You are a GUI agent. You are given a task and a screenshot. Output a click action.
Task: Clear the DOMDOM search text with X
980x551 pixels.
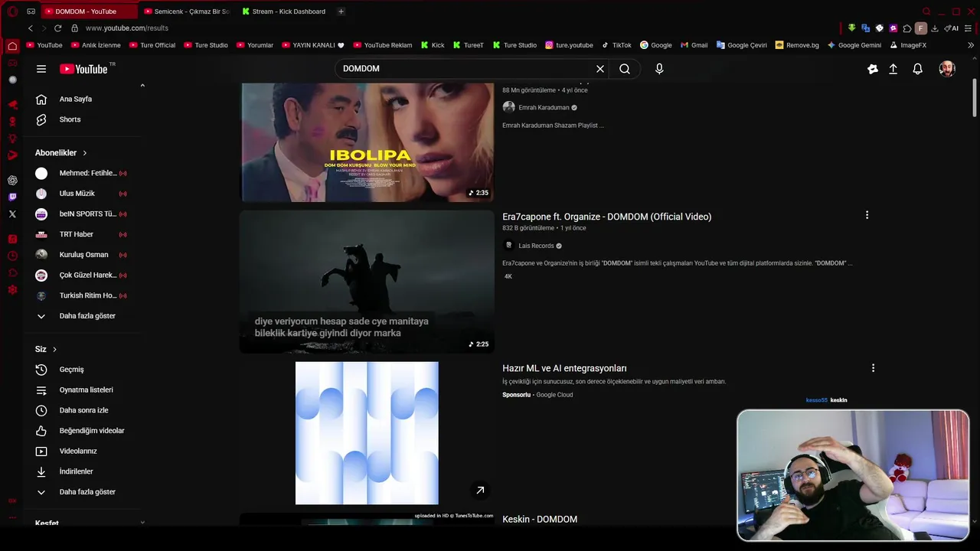600,69
